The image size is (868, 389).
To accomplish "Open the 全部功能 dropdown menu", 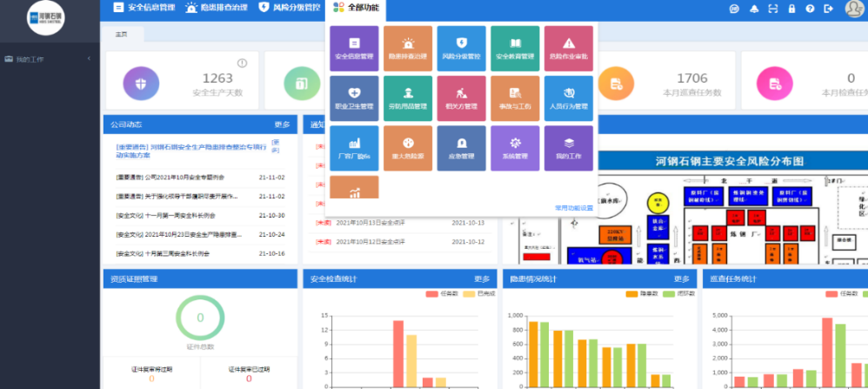I will click(x=357, y=8).
